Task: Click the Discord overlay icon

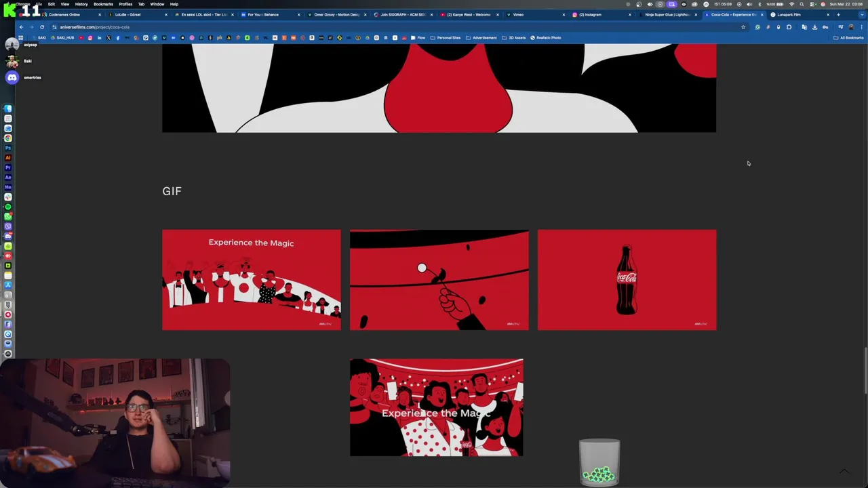Action: click(12, 77)
